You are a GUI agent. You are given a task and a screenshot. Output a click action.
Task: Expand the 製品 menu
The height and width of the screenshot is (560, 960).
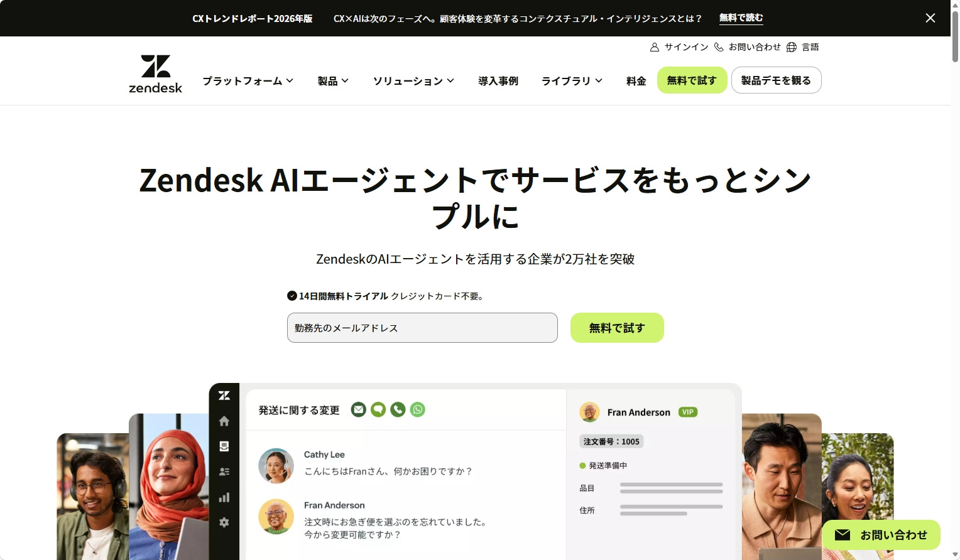[333, 81]
